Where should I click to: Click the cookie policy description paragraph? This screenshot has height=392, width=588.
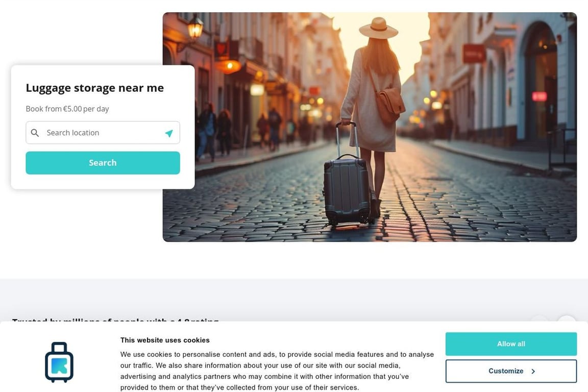(277, 371)
